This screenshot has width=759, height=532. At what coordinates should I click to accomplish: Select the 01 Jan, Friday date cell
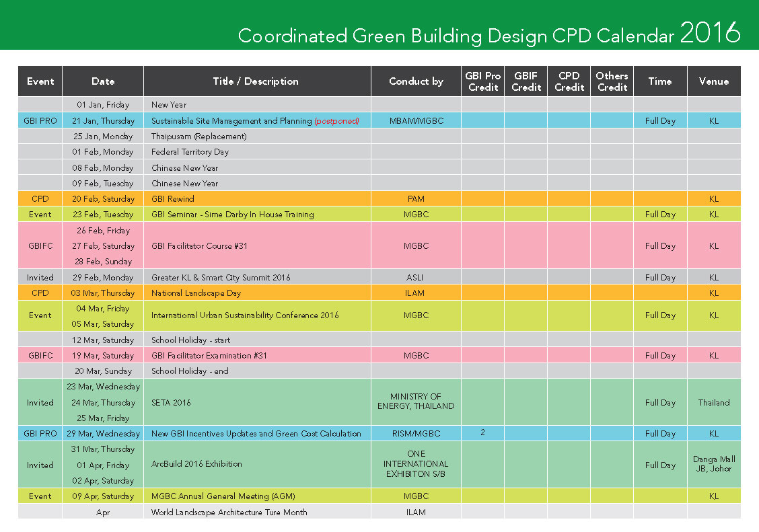(103, 105)
